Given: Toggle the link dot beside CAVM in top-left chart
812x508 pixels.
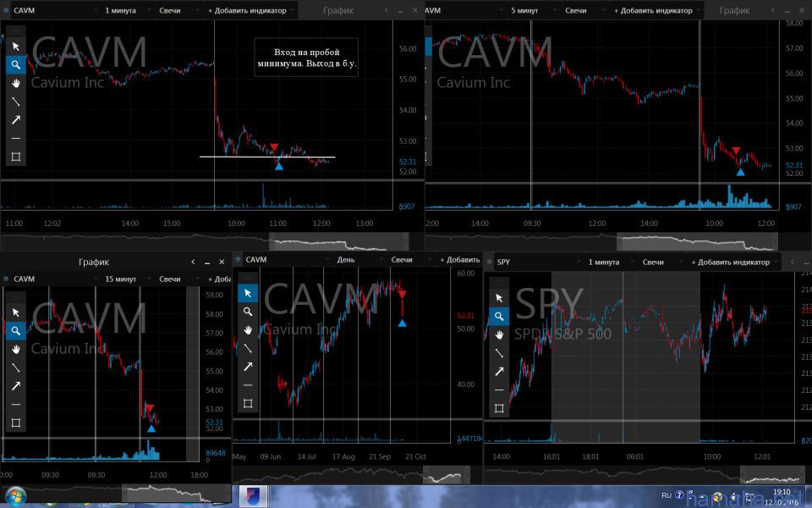Looking at the screenshot, I should 8,11.
